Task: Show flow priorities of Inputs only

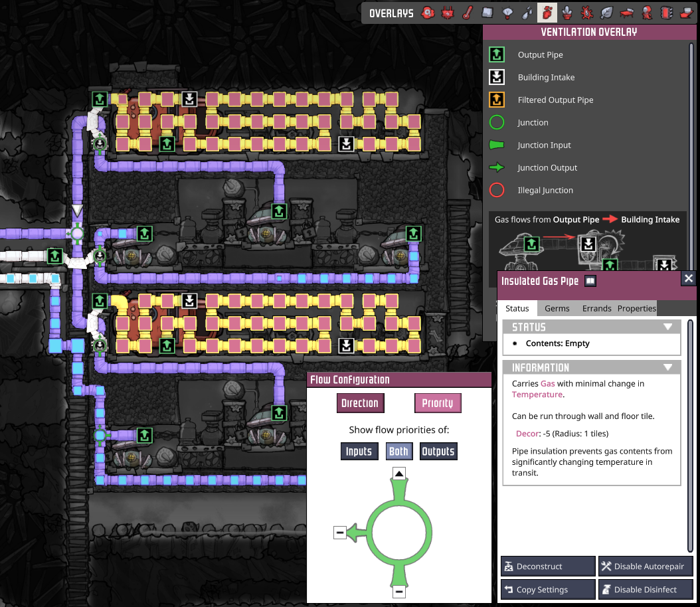Action: pos(359,451)
